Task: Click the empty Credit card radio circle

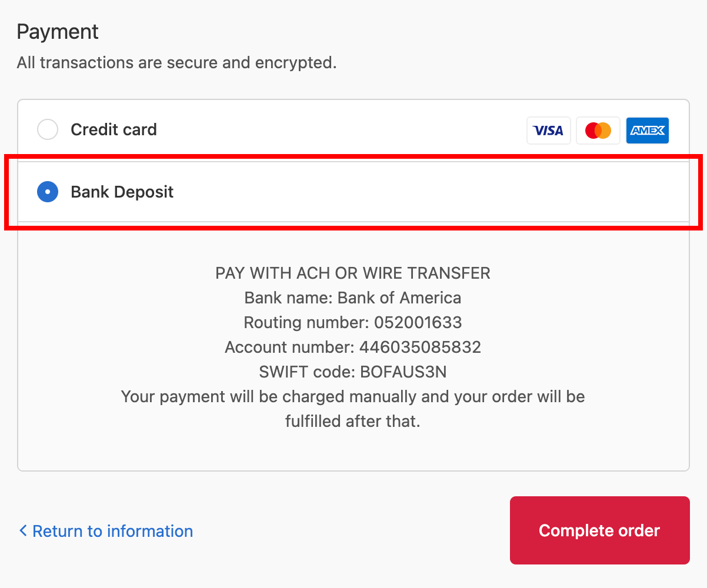Action: (48, 129)
